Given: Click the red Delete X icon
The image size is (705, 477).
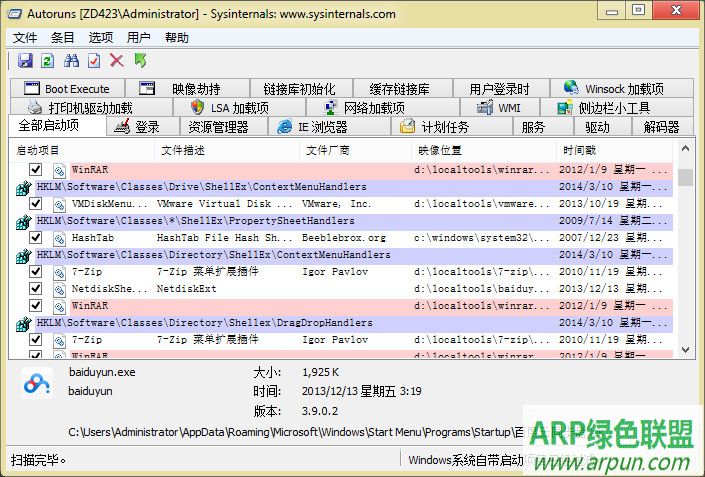Looking at the screenshot, I should click(117, 60).
